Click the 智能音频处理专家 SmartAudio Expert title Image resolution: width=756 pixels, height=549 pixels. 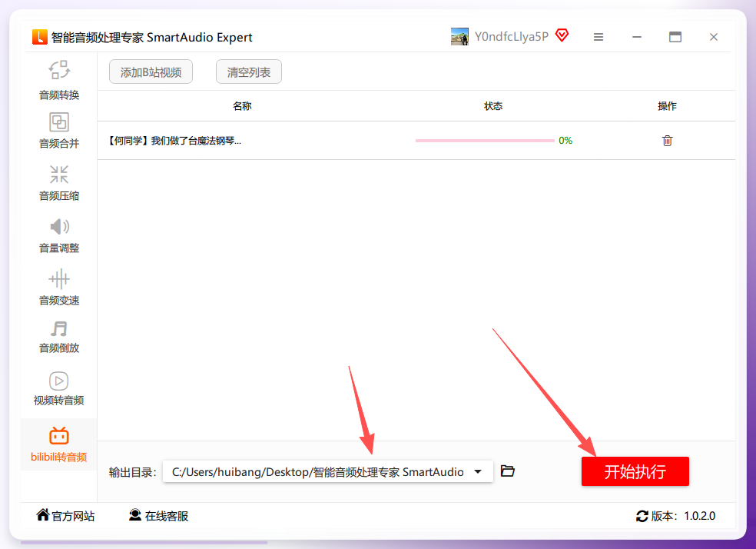[x=152, y=37]
